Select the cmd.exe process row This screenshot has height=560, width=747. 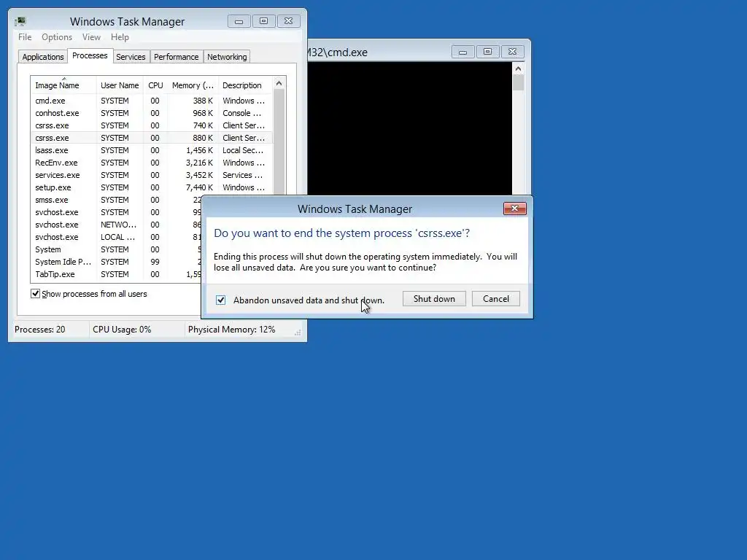click(x=152, y=101)
